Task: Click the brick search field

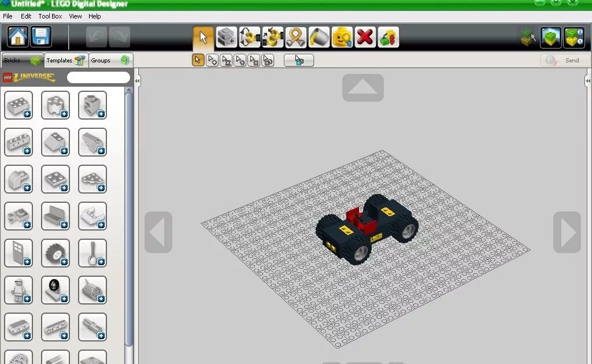Action: (98, 77)
